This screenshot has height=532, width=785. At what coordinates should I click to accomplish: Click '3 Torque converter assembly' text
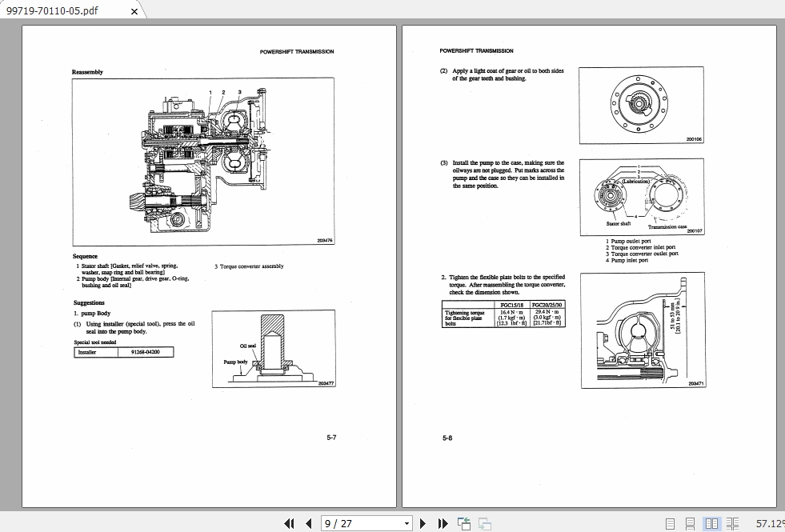pyautogui.click(x=249, y=266)
